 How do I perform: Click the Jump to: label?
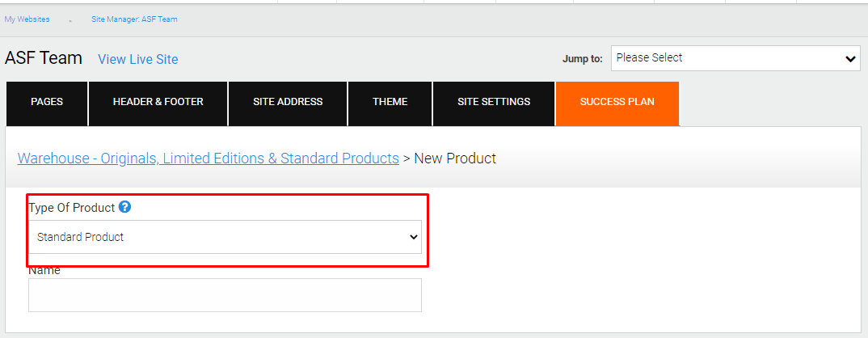pos(583,59)
